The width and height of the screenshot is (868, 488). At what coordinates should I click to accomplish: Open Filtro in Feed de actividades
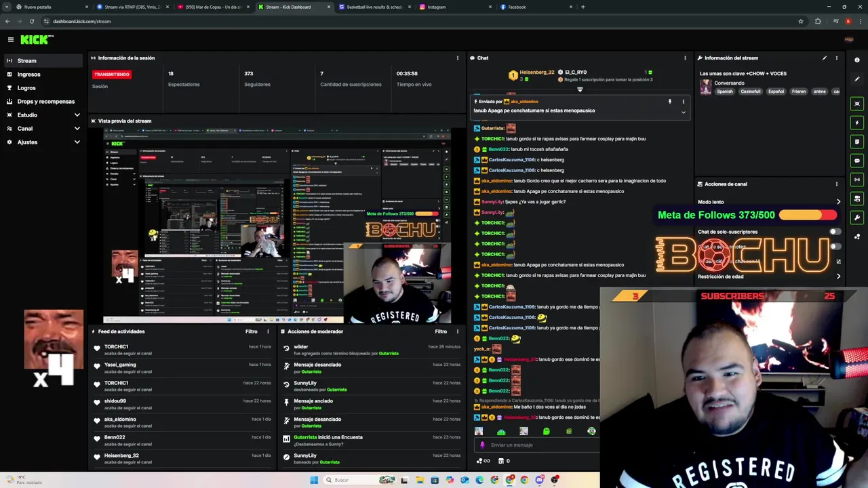pyautogui.click(x=252, y=331)
